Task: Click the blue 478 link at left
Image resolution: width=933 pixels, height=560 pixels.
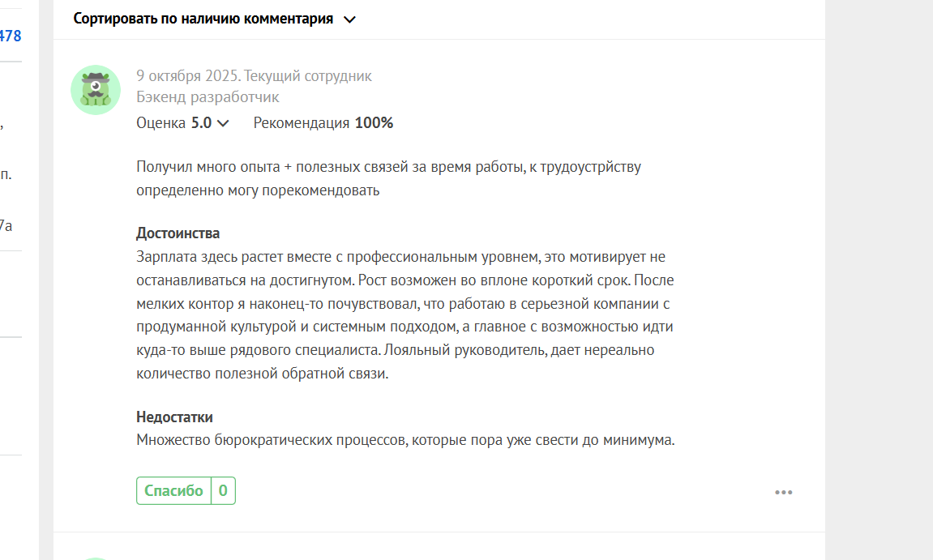Action: pyautogui.click(x=11, y=36)
